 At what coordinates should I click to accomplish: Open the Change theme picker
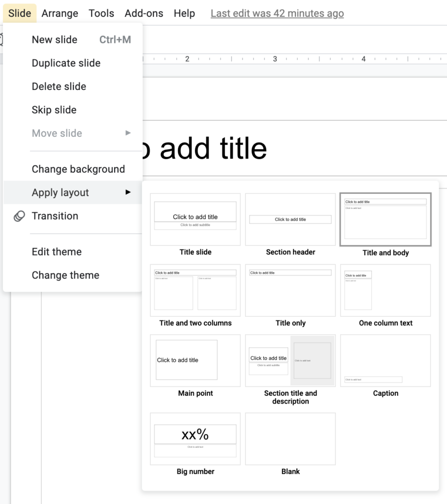click(x=65, y=275)
